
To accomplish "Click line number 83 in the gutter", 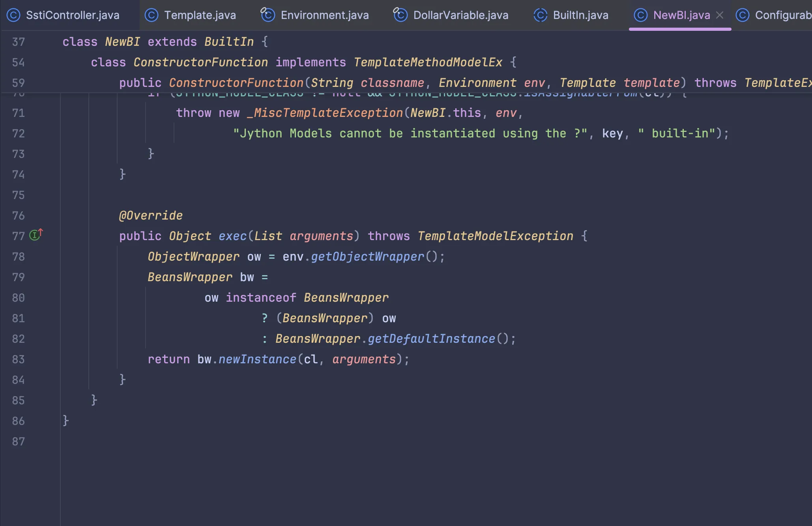I will pos(19,359).
